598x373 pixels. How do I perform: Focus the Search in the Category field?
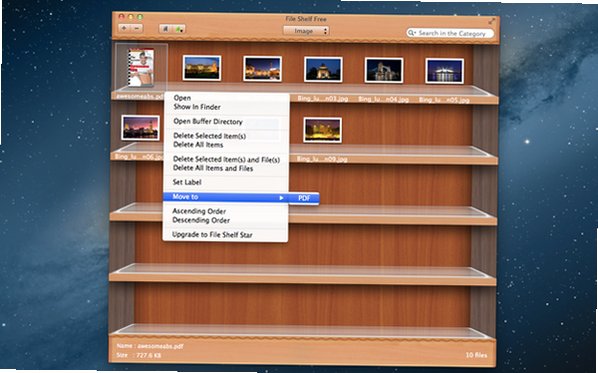click(450, 33)
